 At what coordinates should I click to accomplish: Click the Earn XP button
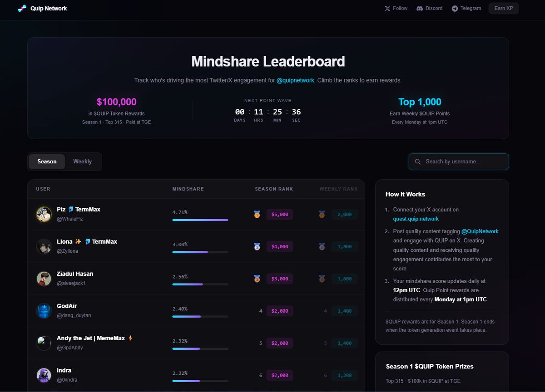[504, 9]
